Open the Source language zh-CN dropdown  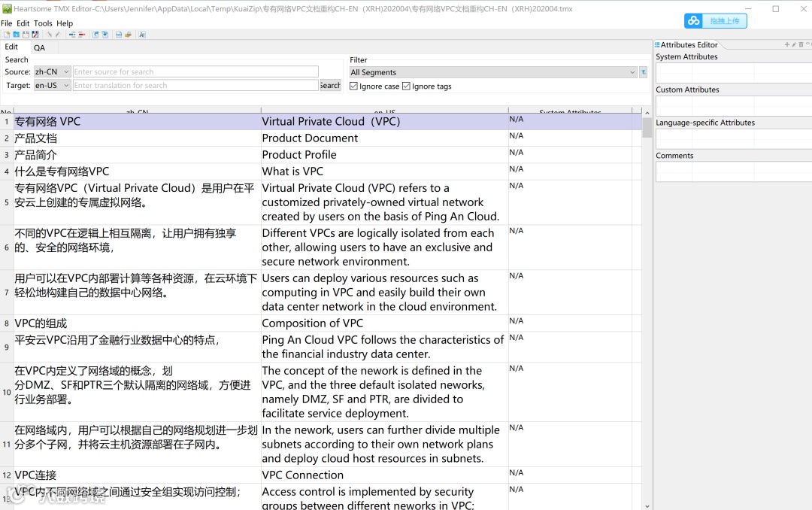52,71
